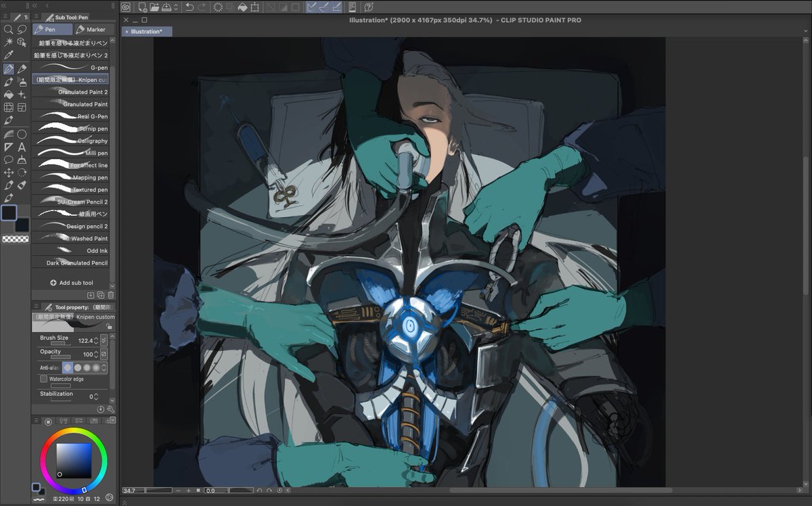Select the Turnip pen brush
Viewport: 812px width, 506px height.
(70, 129)
